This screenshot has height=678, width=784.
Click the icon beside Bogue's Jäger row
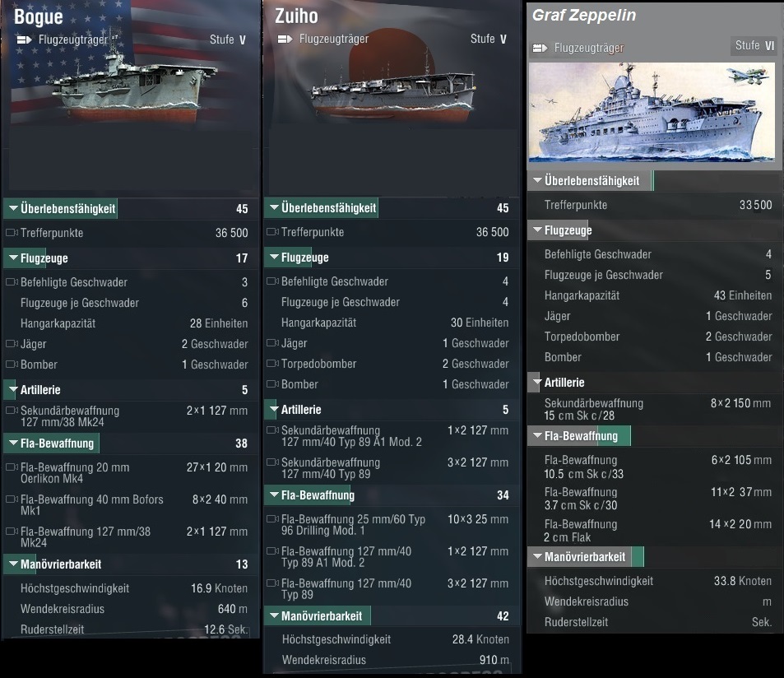(11, 344)
